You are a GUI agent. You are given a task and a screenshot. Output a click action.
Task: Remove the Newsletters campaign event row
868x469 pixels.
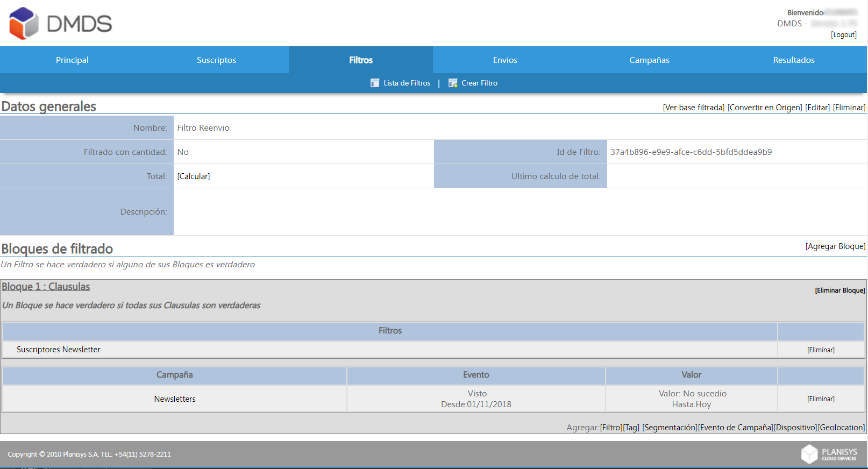pos(821,399)
